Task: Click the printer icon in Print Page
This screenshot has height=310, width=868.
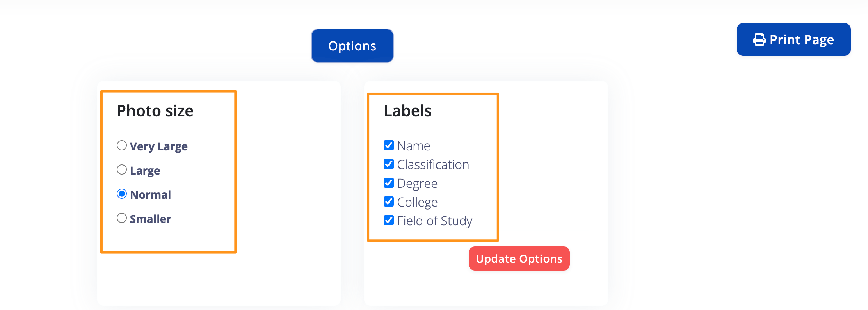Action: 759,40
